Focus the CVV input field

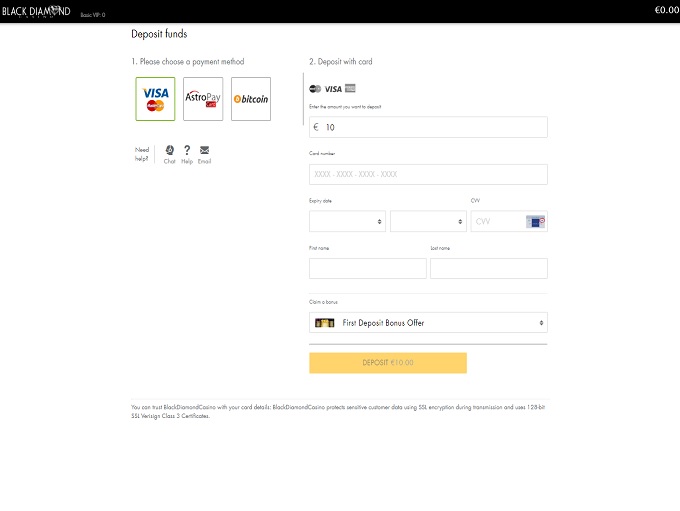(x=497, y=221)
